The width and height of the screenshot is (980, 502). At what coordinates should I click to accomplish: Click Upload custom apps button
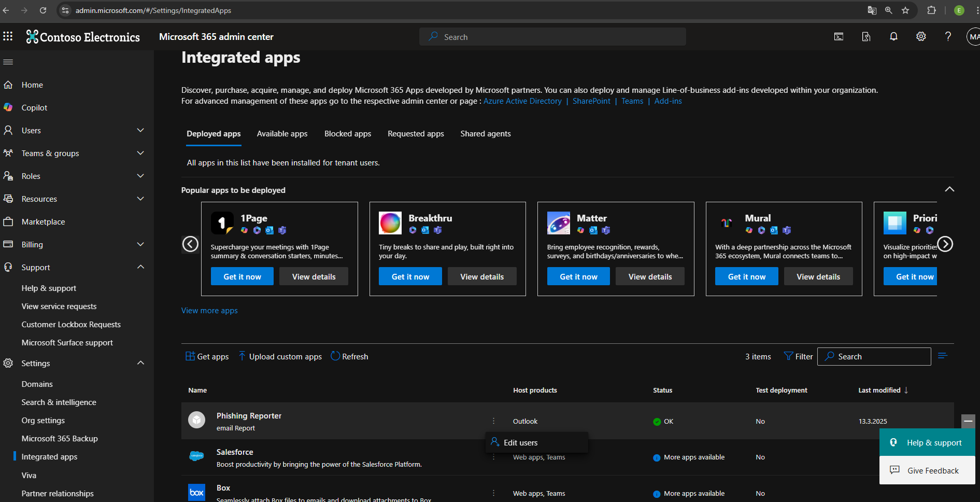point(280,356)
